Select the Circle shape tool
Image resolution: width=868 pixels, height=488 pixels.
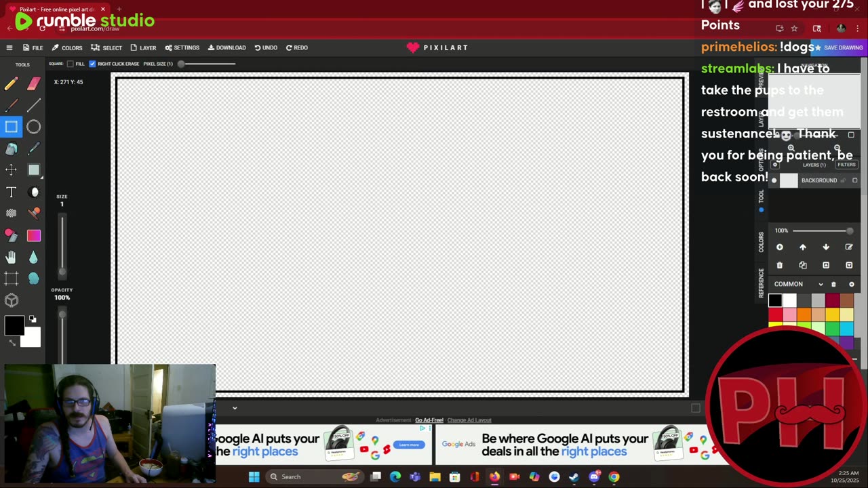(34, 127)
